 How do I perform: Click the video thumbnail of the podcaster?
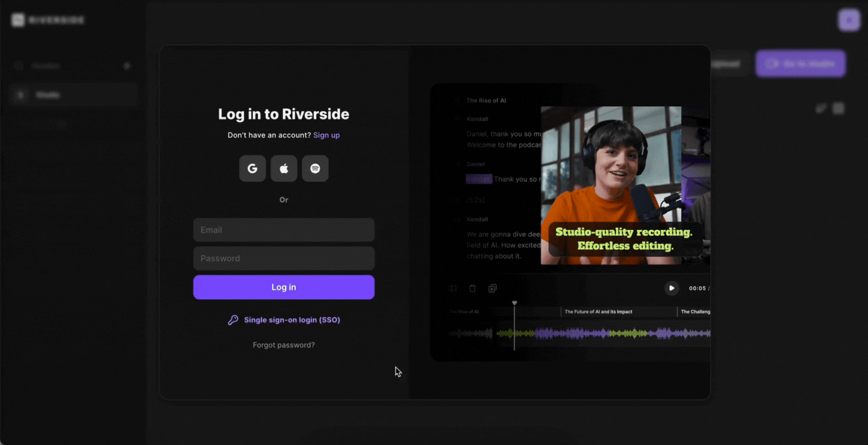(x=611, y=185)
